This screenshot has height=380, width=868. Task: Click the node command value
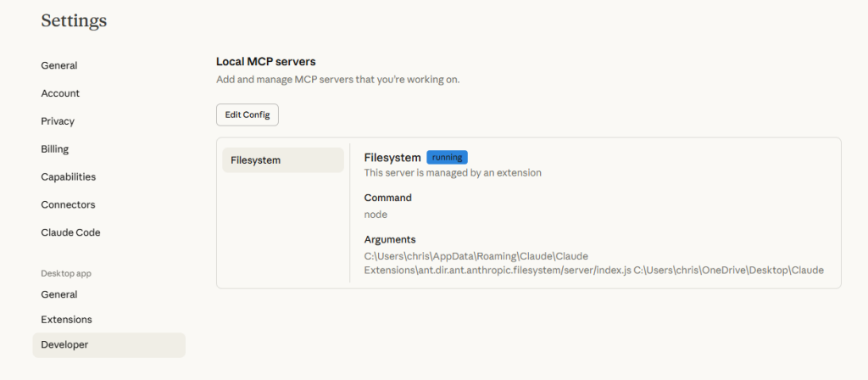[x=376, y=215]
